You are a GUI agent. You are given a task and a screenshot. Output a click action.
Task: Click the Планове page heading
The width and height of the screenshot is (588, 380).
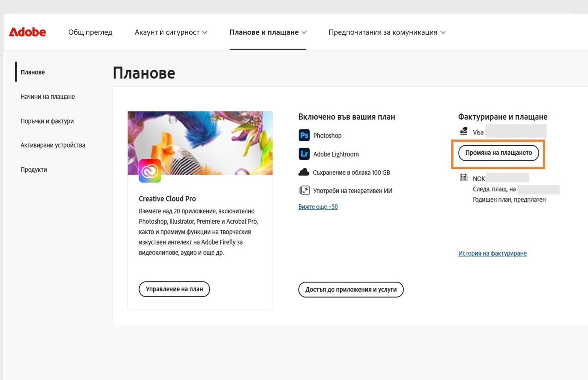[144, 73]
